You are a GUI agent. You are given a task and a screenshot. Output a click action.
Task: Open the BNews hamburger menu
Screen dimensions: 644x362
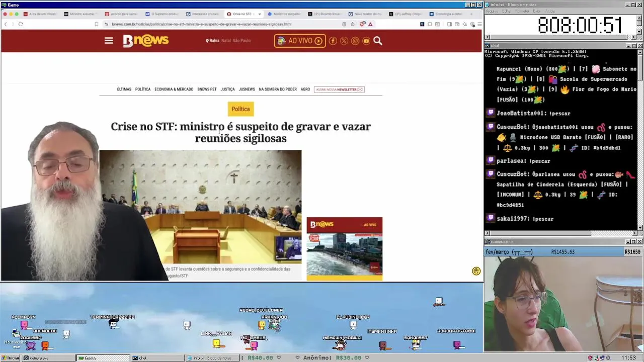[109, 41]
